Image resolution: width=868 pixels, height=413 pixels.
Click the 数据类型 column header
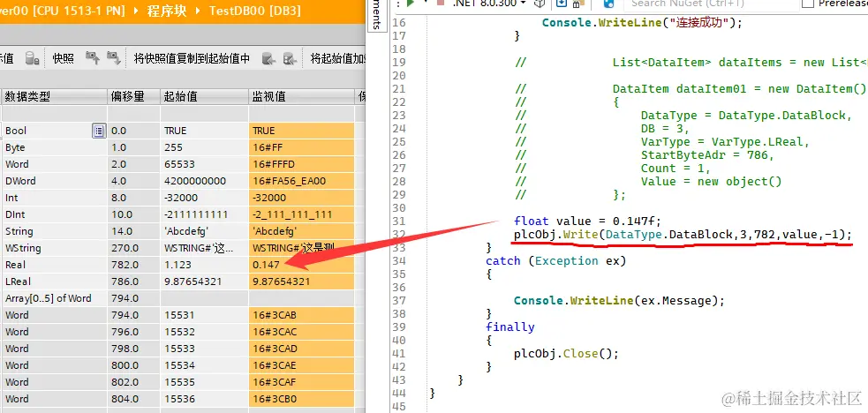pyautogui.click(x=54, y=97)
